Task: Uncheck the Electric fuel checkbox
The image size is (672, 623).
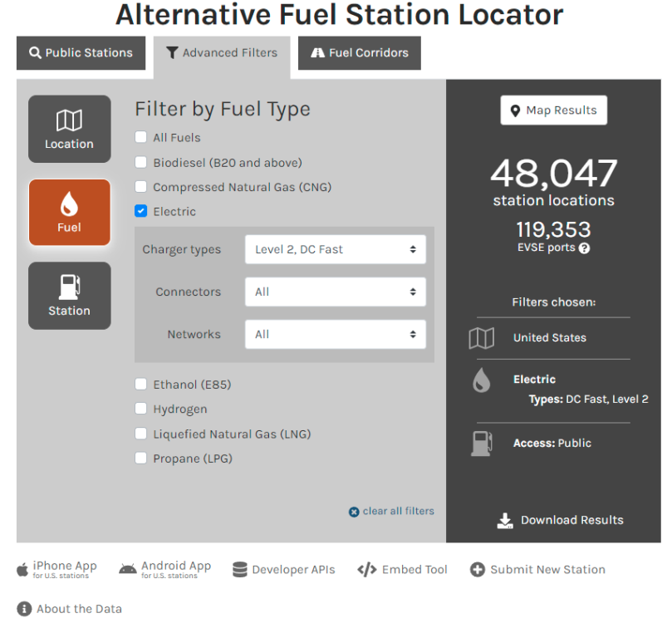Action: point(141,212)
